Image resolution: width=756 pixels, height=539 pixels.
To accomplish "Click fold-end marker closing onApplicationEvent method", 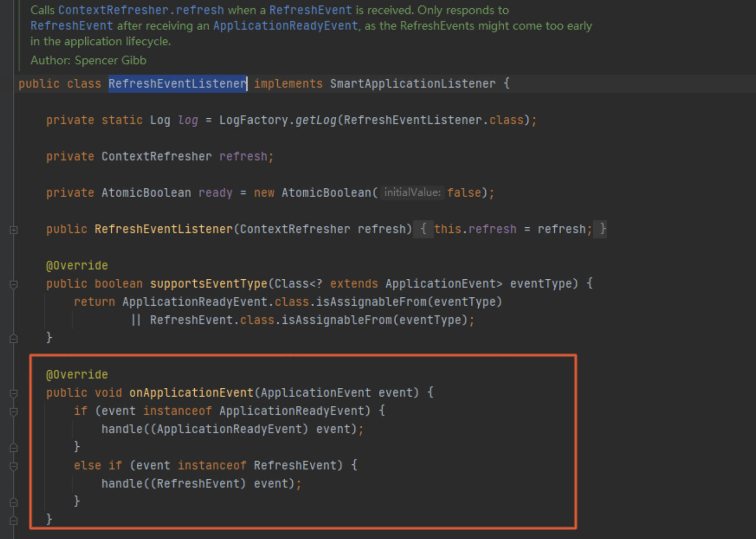I will (x=14, y=520).
